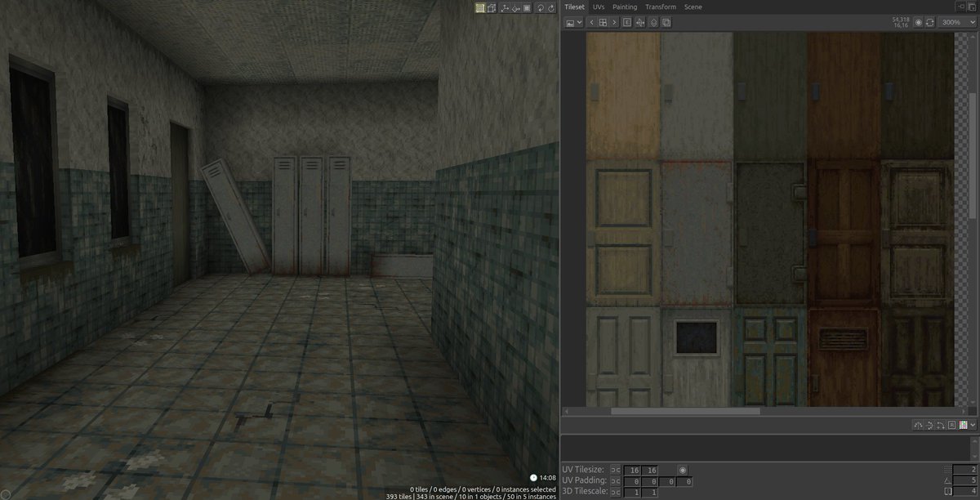
Task: Click the grid value field showing 2
Action: [x=965, y=470]
